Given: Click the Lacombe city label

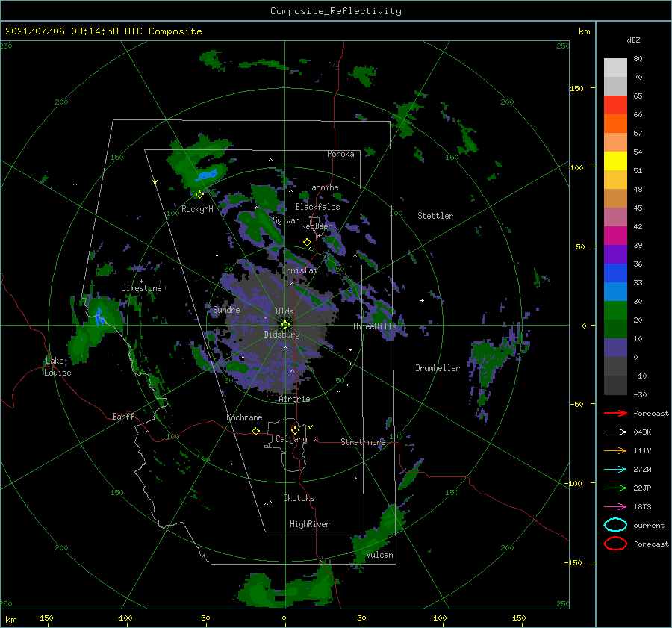Looking at the screenshot, I should 323,187.
